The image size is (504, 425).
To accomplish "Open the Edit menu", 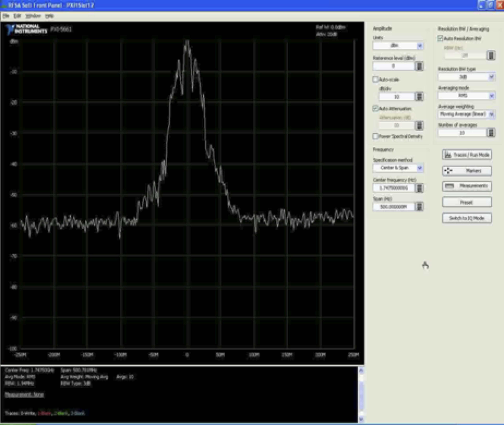I will click(x=17, y=16).
